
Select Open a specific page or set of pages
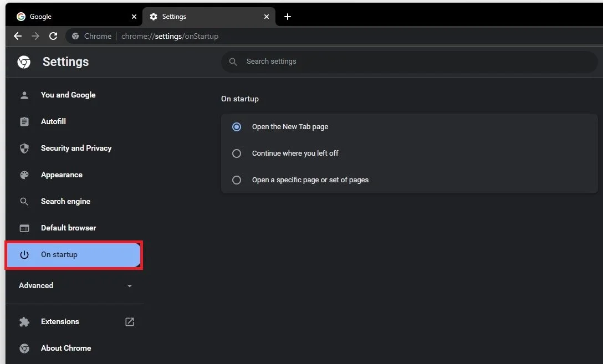(237, 180)
